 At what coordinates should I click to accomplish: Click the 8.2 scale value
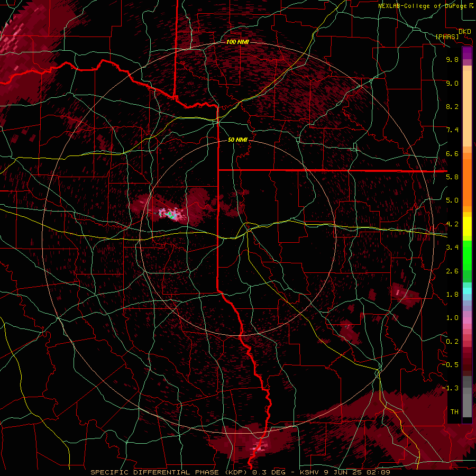pyautogui.click(x=452, y=106)
